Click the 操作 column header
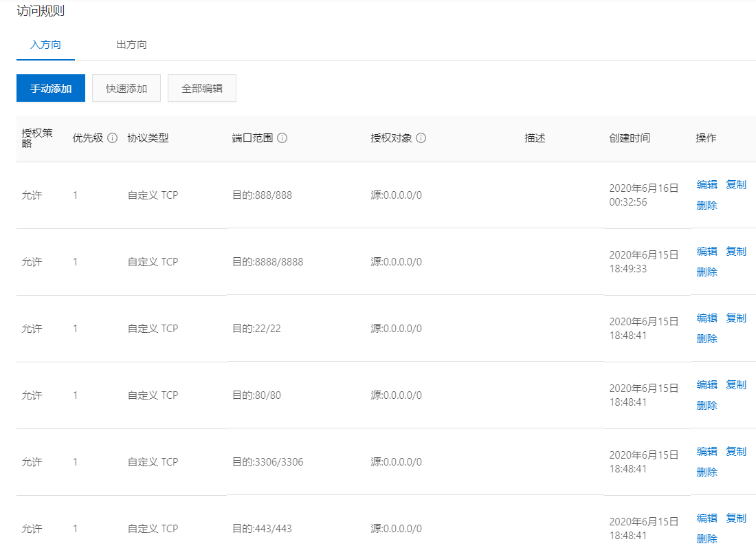 click(x=706, y=138)
